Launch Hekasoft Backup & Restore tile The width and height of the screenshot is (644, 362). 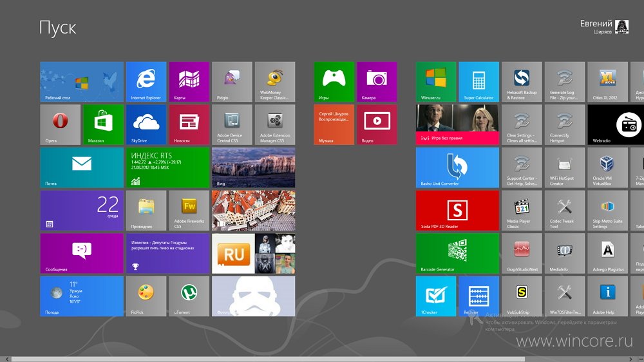coord(522,82)
